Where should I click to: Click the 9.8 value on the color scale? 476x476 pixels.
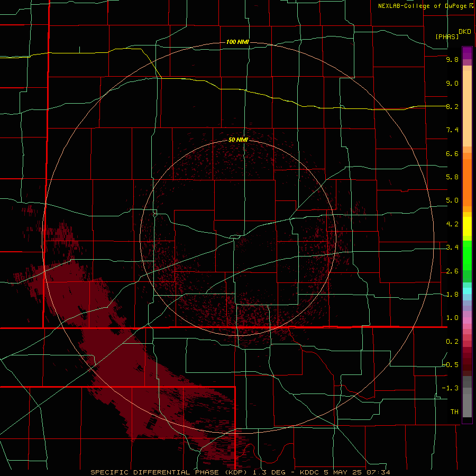coord(452,59)
